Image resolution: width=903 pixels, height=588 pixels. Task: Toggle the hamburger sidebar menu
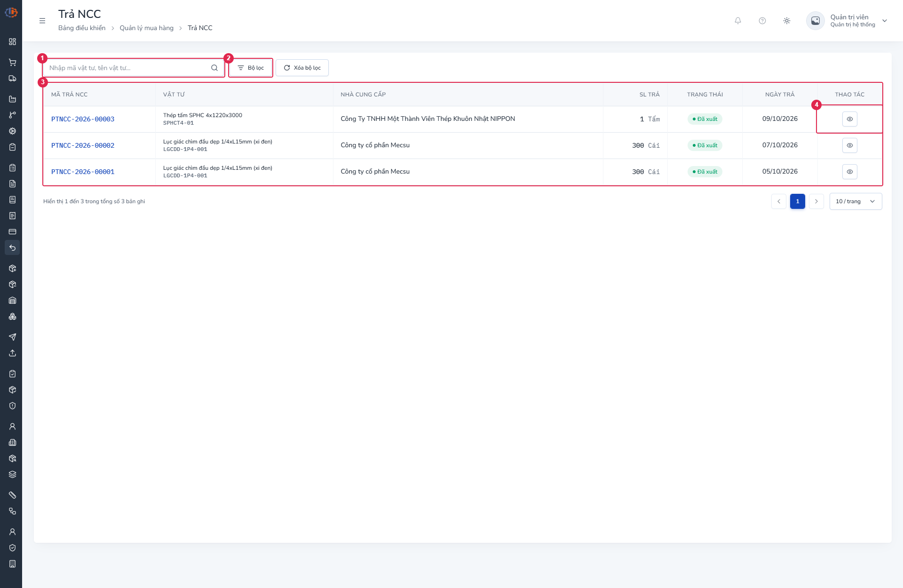pyautogui.click(x=42, y=21)
